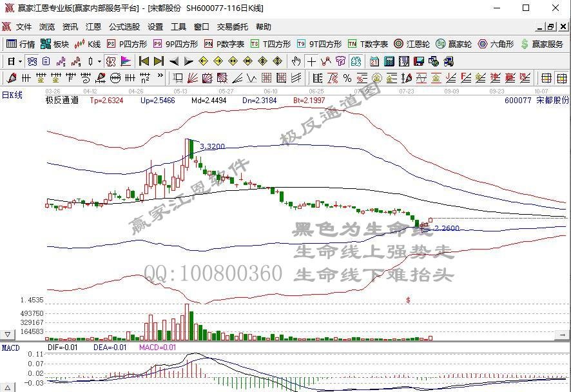Click right-arrow scroll button beside volume panel
571x392 pixels.
[x=562, y=335]
